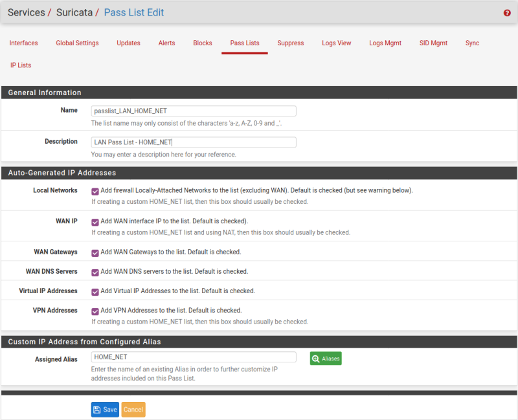Toggle Virtual IP Addresses checkbox
The image size is (518, 420).
pos(95,292)
